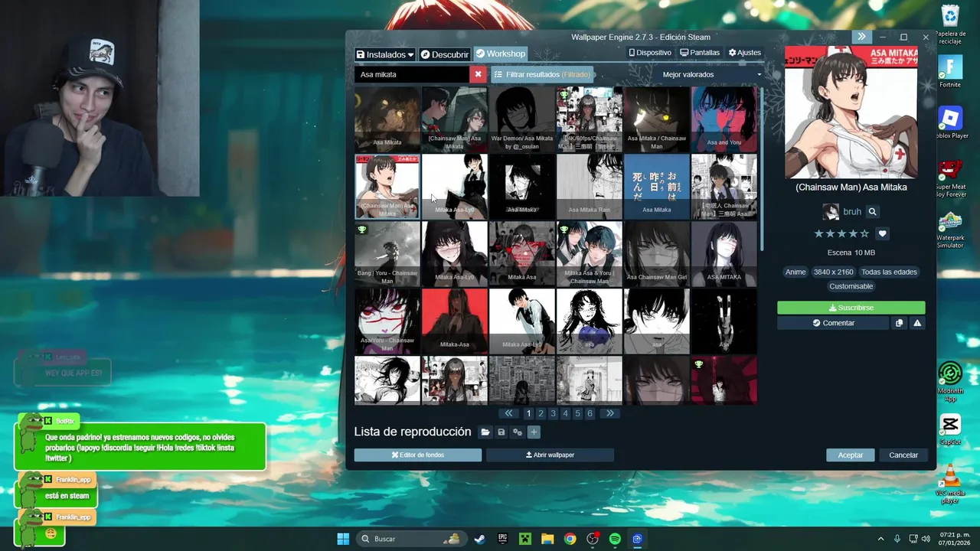The width and height of the screenshot is (980, 551).
Task: Go to last results page with double-right arrow
Action: coord(609,413)
